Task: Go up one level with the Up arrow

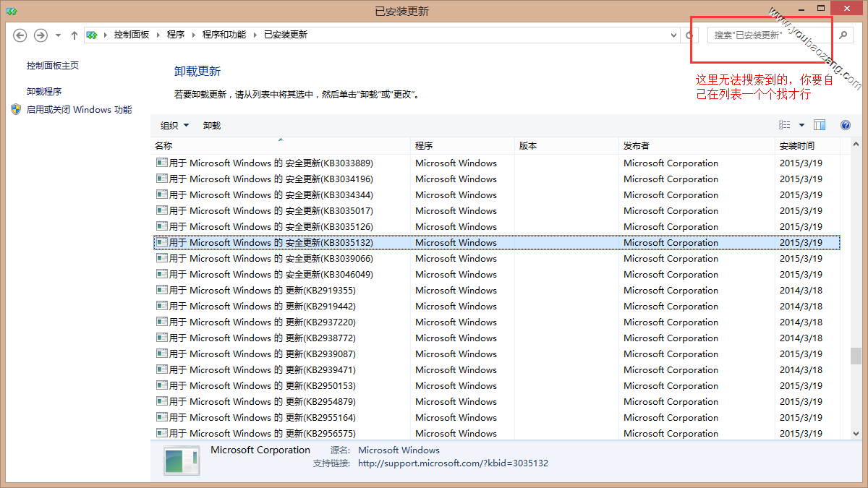Action: point(75,35)
